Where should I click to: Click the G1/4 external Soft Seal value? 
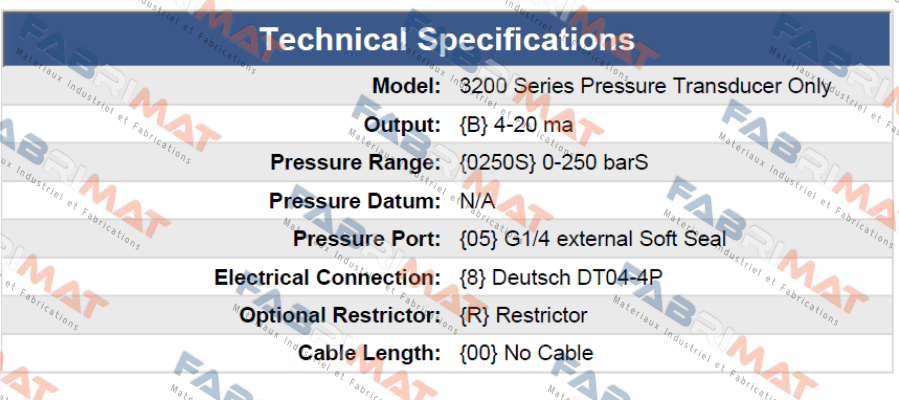pyautogui.click(x=615, y=239)
